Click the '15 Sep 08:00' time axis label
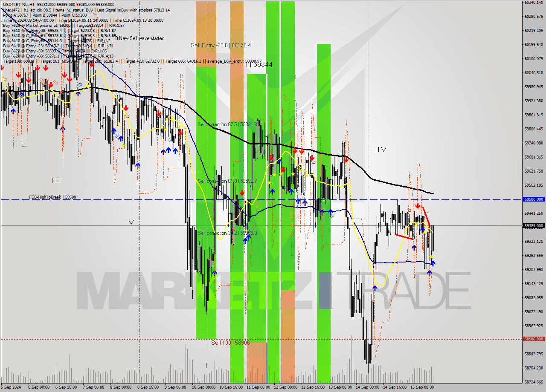 point(422,387)
